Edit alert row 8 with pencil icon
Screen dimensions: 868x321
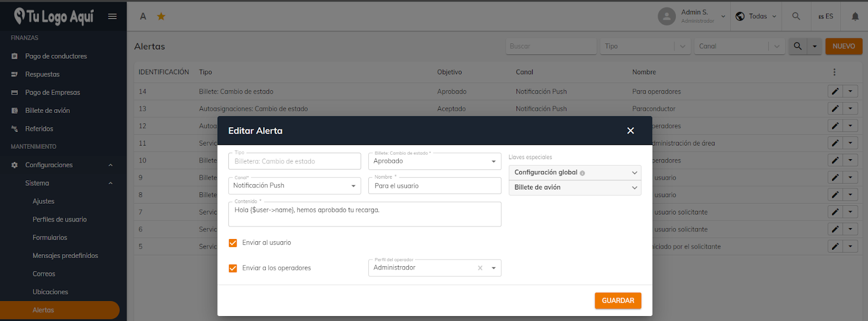[835, 195]
